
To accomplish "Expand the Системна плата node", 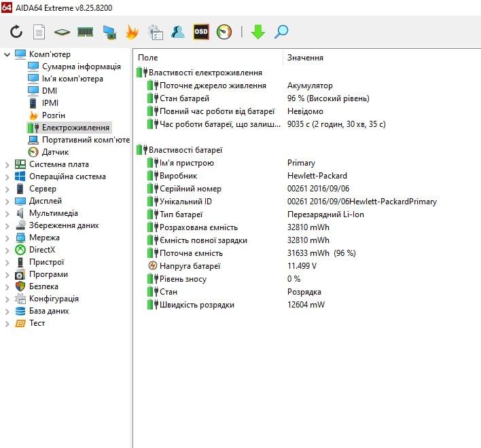I will tap(7, 165).
